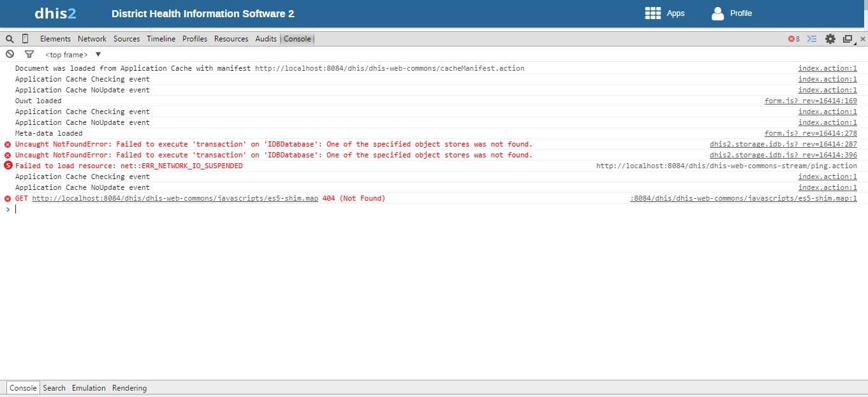The image size is (868, 397).
Task: Open the top frame context dropdown
Action: point(73,55)
